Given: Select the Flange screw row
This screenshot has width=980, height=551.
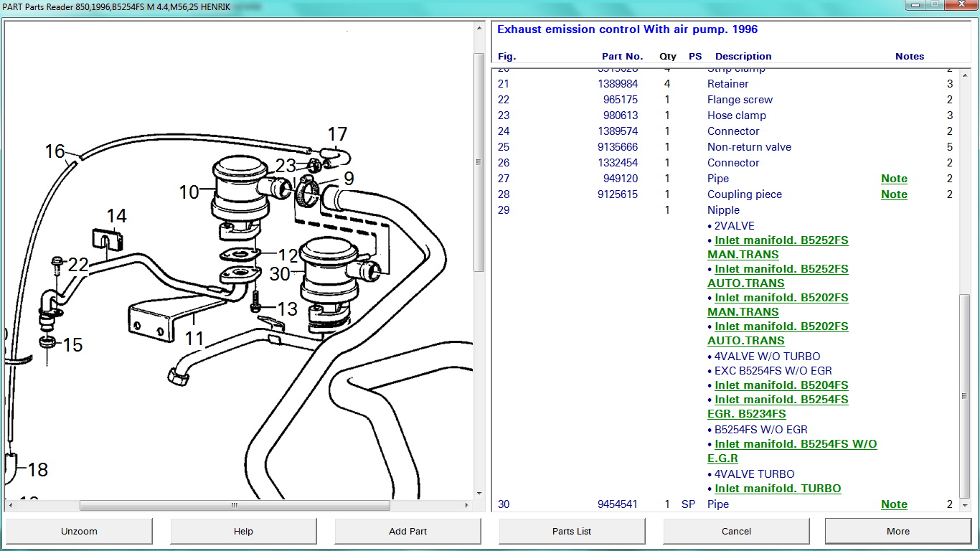Looking at the screenshot, I should click(x=725, y=100).
